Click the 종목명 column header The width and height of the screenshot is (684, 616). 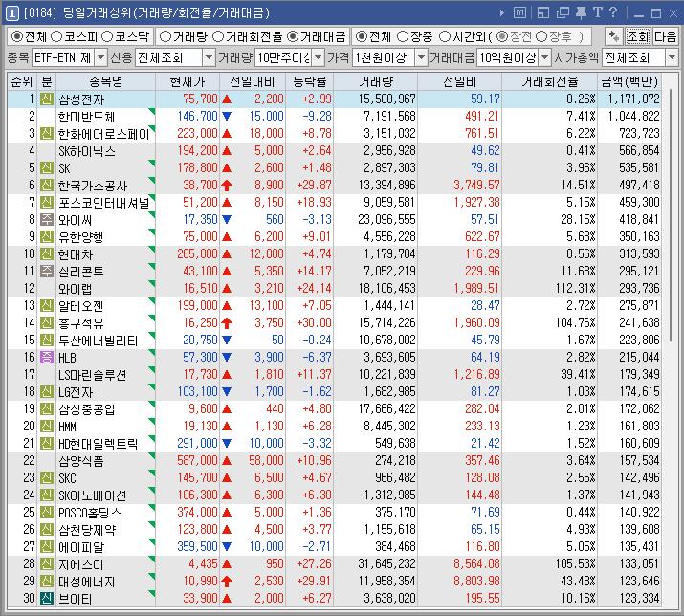point(105,81)
